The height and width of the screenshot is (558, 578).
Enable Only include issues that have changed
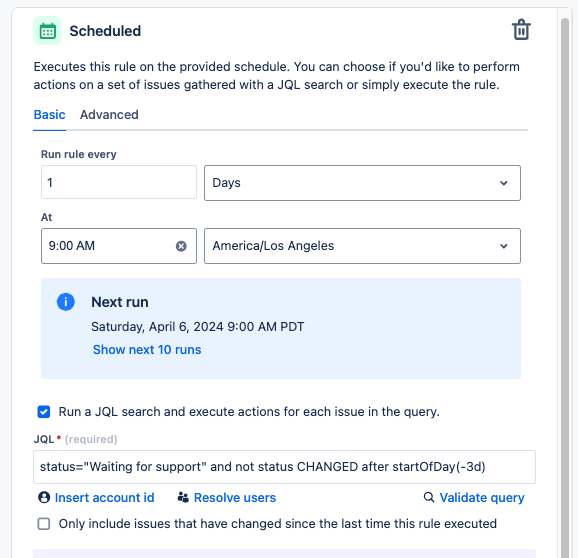click(44, 524)
